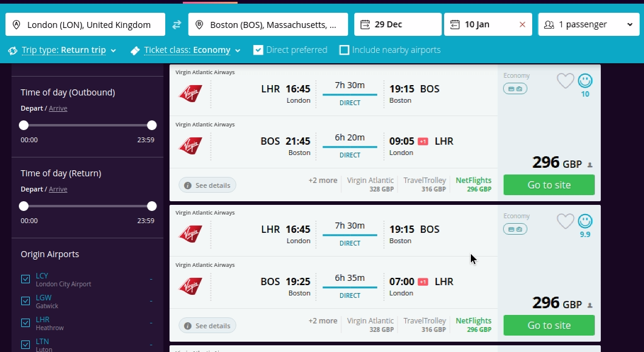Open See details for the second flight

(x=207, y=326)
